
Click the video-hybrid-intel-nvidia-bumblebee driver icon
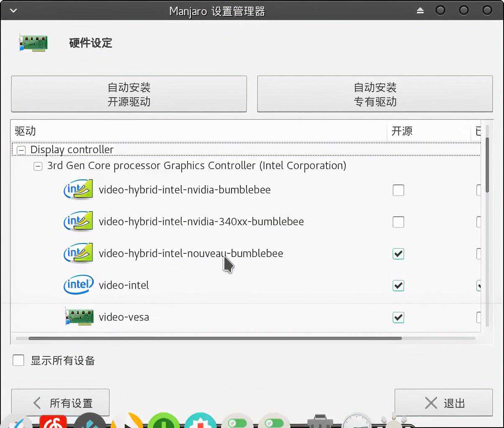(x=78, y=190)
